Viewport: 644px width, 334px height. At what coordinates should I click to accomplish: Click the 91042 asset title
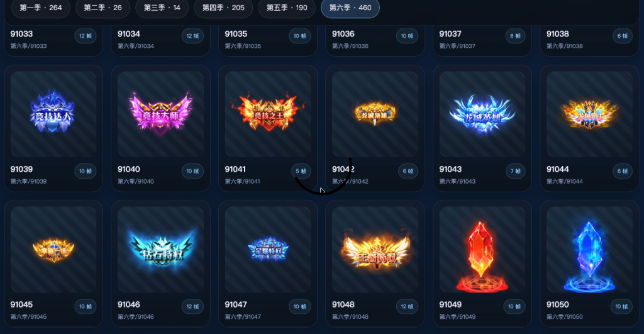click(343, 169)
